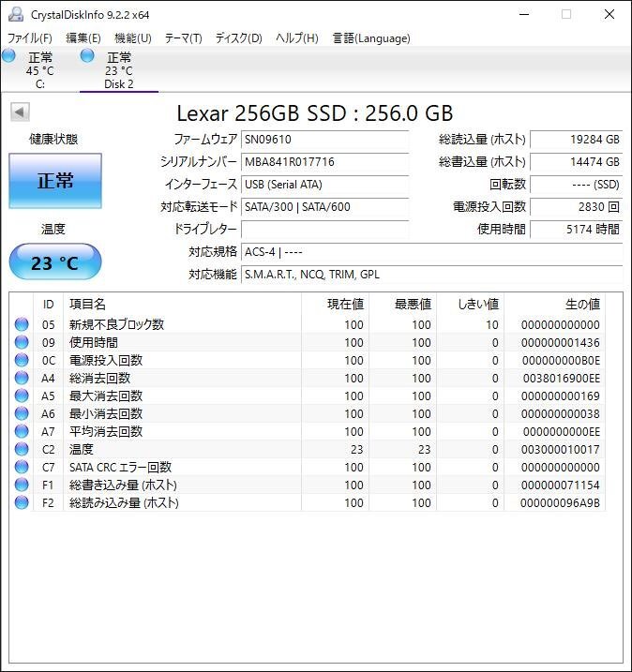Click raw value 000000096A9B
632x672 pixels.
click(561, 502)
